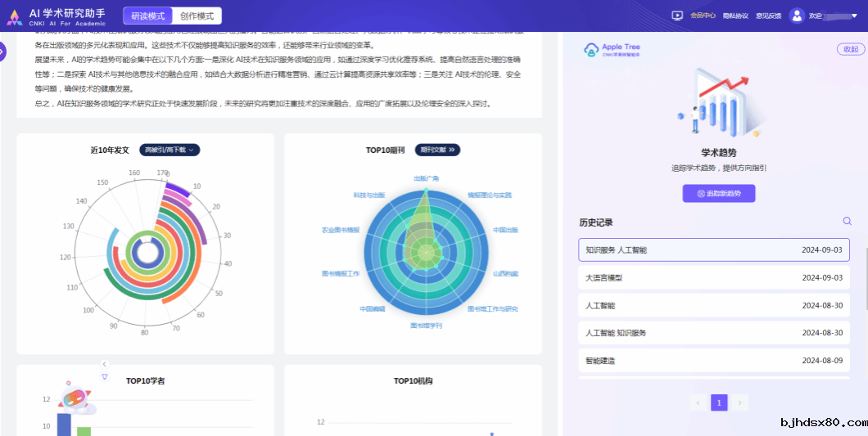Click the 近10年发文 chart title
The image size is (868, 436).
click(x=111, y=150)
